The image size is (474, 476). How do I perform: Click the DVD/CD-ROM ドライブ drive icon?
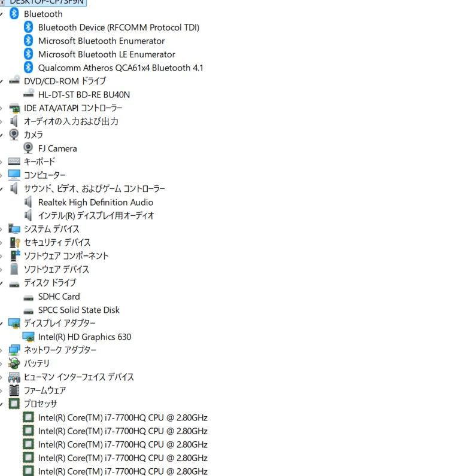coord(14,80)
